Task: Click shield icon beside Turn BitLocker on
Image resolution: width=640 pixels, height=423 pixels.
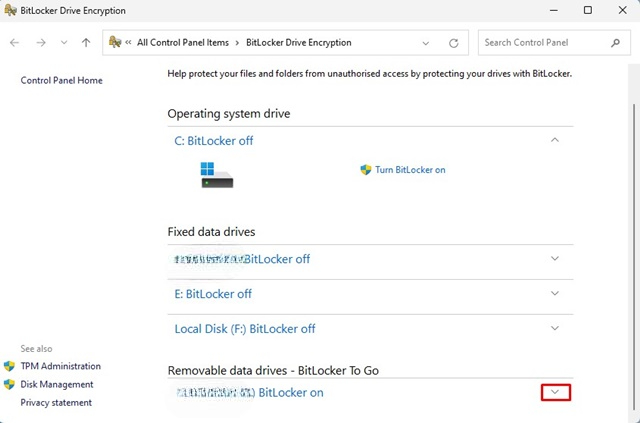Action: pos(366,170)
